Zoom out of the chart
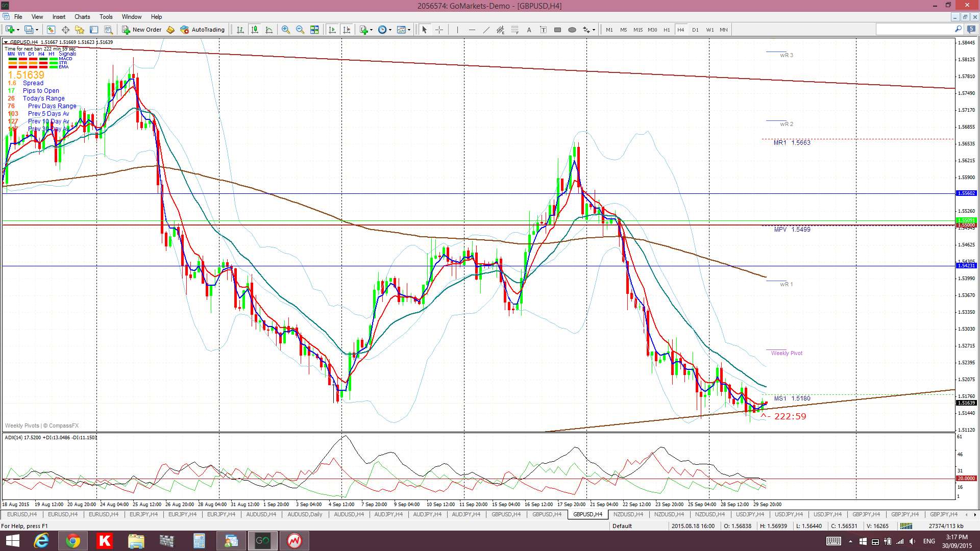The image size is (980, 551). 300,30
